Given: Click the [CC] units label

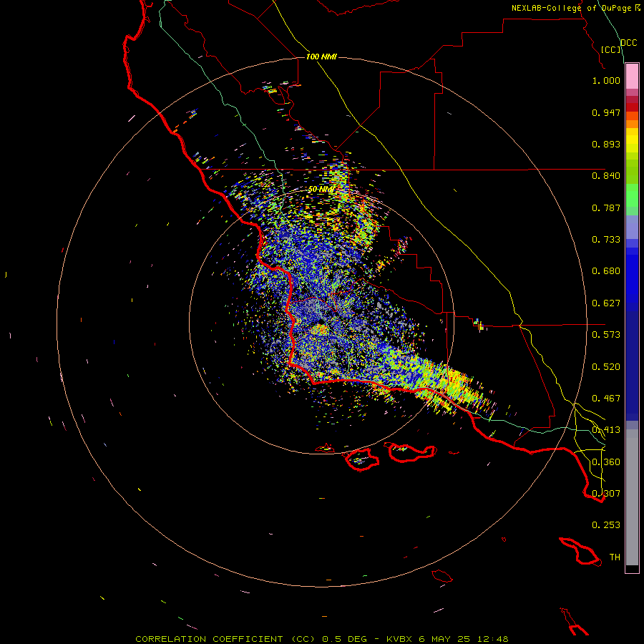Looking at the screenshot, I should pyautogui.click(x=610, y=49).
